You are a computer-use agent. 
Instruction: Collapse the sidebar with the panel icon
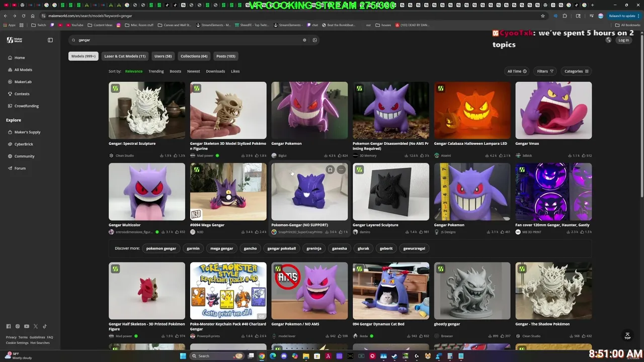(50, 40)
